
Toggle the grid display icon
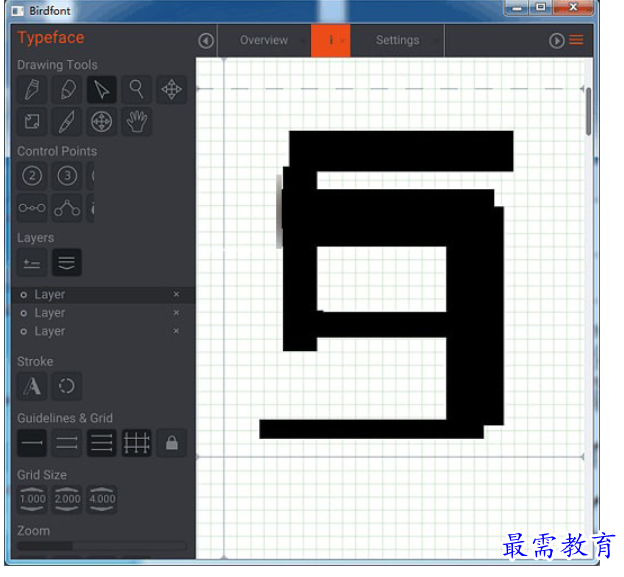point(136,443)
